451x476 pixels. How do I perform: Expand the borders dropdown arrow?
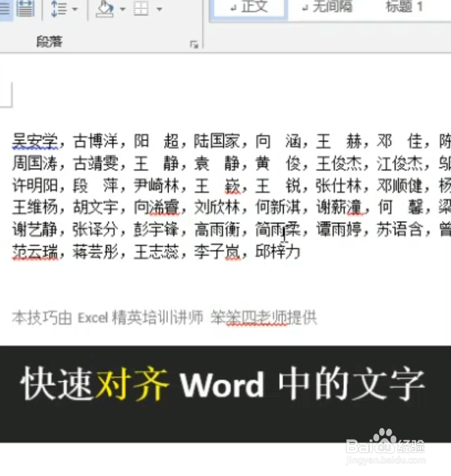click(159, 9)
